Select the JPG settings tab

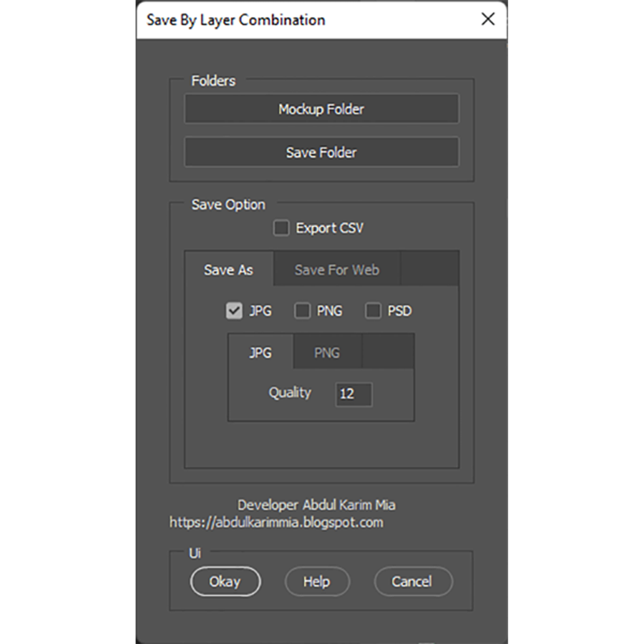[x=260, y=352]
